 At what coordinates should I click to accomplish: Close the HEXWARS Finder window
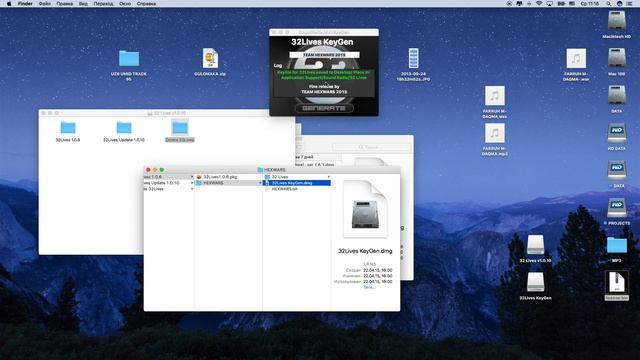tap(148, 170)
